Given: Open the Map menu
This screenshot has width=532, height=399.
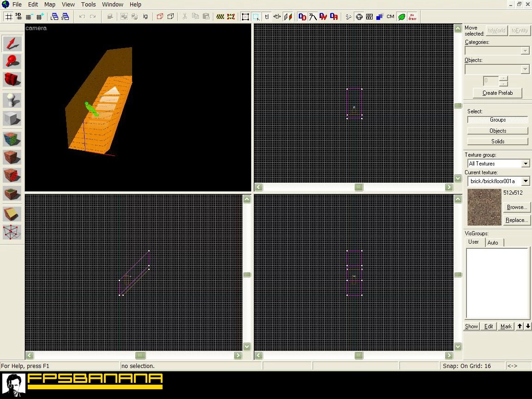Looking at the screenshot, I should [49, 5].
